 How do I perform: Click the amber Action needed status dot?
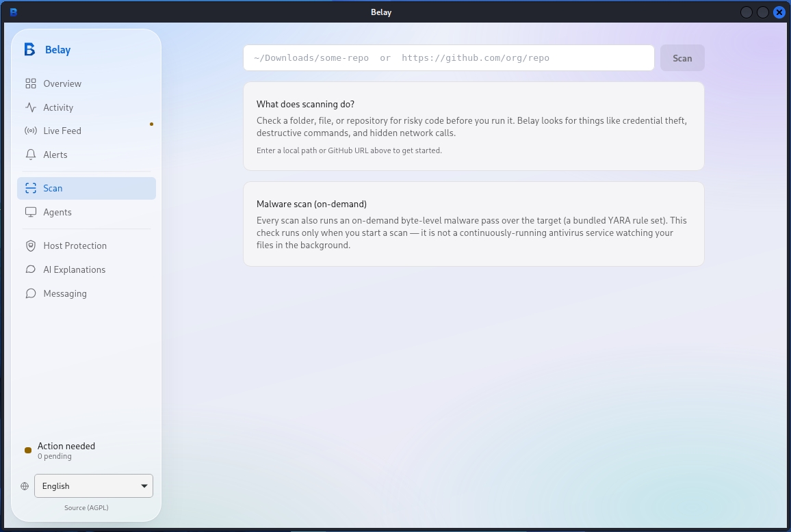(x=28, y=451)
